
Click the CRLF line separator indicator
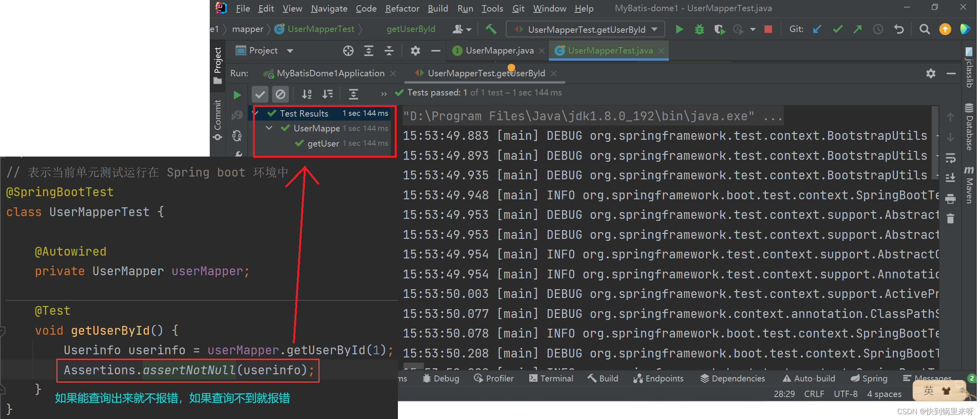[814, 394]
